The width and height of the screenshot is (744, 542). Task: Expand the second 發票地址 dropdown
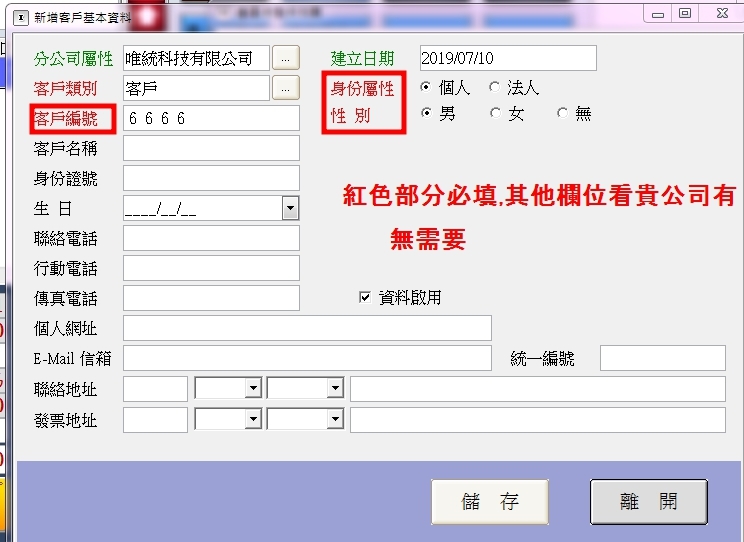pos(334,420)
